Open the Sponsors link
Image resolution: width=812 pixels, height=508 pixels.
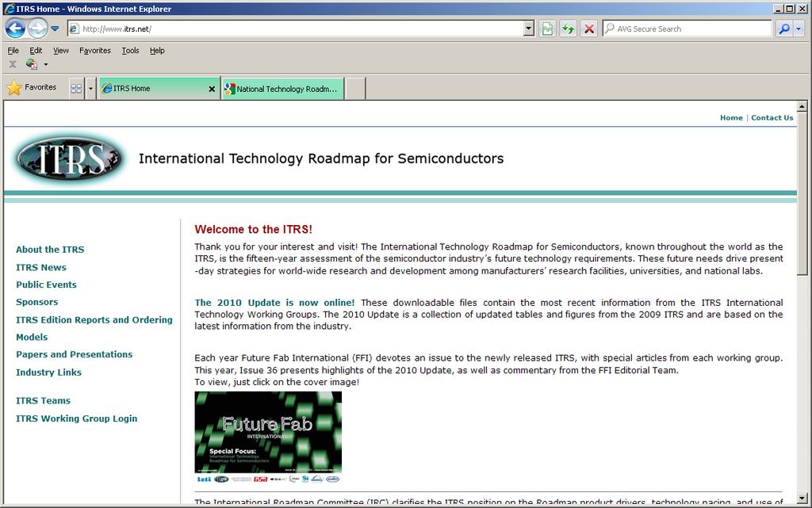click(x=36, y=302)
